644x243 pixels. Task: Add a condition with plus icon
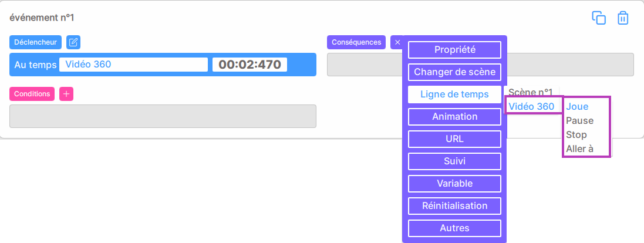(66, 94)
